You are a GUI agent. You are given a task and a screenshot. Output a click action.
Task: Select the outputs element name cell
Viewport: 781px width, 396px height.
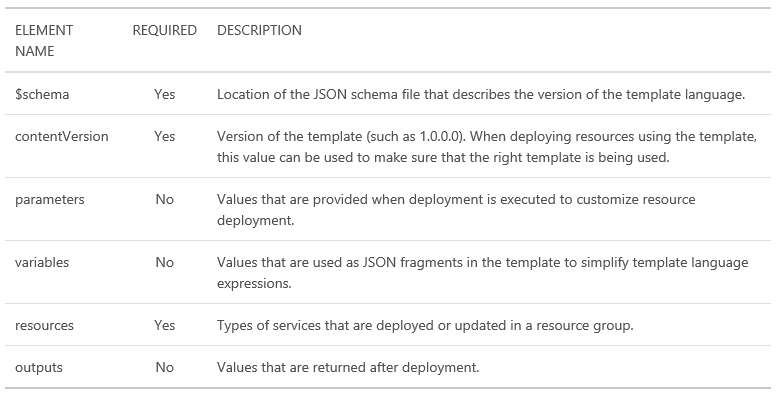tap(38, 368)
